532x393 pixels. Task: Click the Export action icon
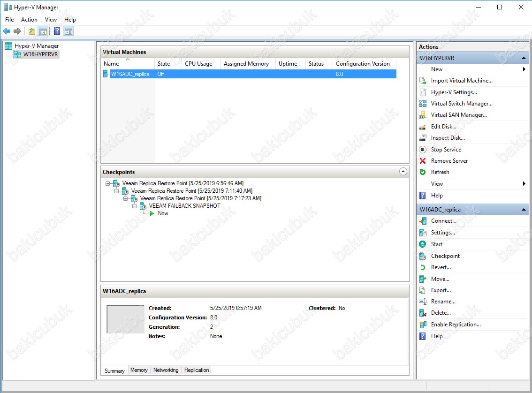coord(423,290)
